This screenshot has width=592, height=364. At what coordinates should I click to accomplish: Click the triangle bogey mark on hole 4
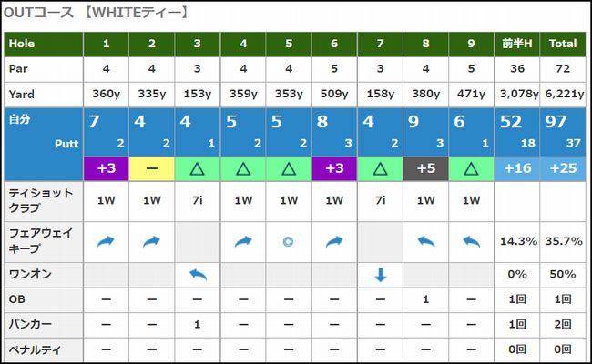[x=243, y=167]
